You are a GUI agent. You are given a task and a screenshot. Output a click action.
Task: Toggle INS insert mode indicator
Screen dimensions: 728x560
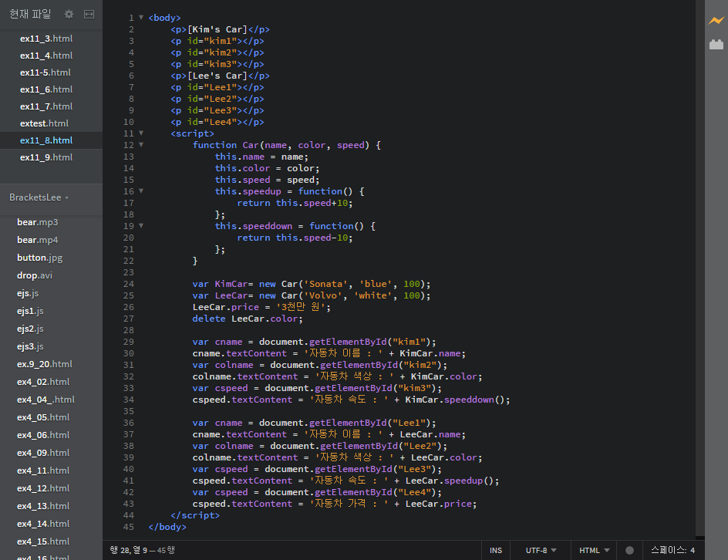[x=495, y=550]
